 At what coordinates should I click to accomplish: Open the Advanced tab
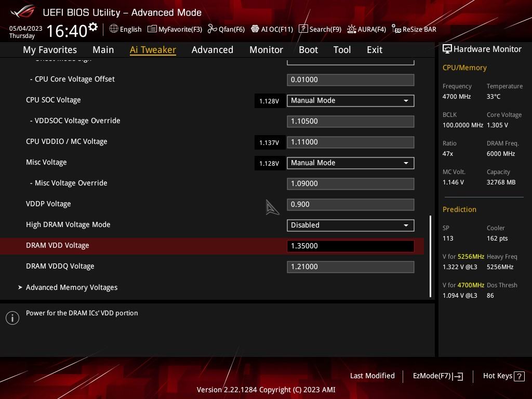[x=212, y=50]
